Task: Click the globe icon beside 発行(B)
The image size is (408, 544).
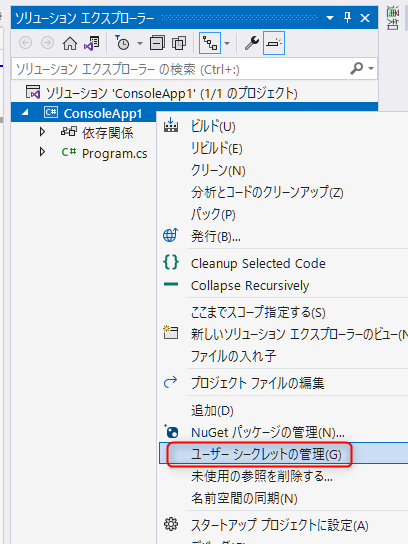Action: coord(170,235)
